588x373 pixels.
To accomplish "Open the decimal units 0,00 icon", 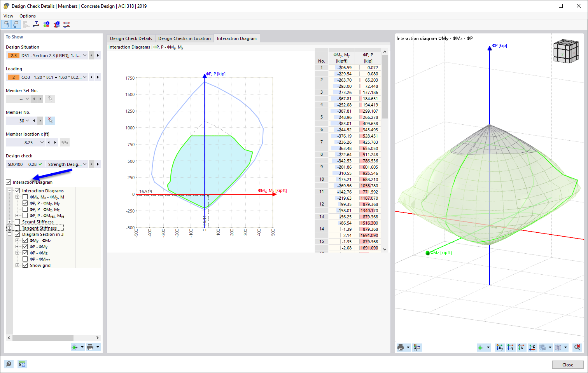I will click(x=22, y=364).
